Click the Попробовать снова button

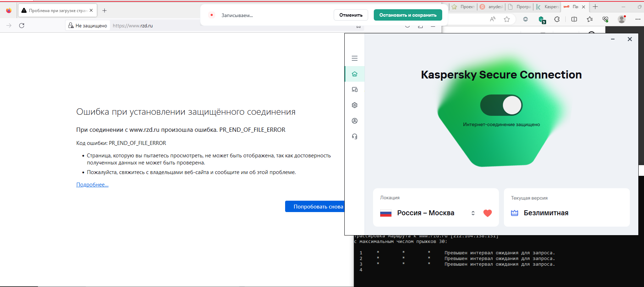(x=315, y=206)
